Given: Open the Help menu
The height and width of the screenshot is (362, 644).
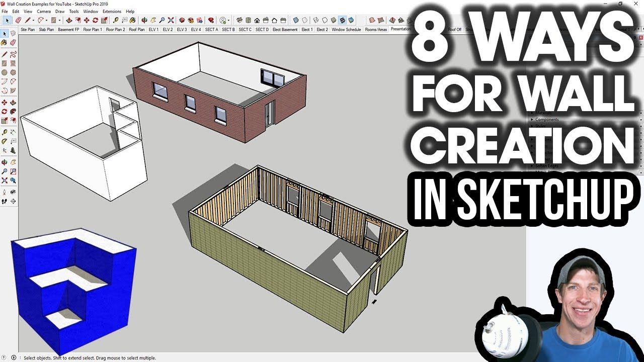Looking at the screenshot, I should click(x=130, y=11).
